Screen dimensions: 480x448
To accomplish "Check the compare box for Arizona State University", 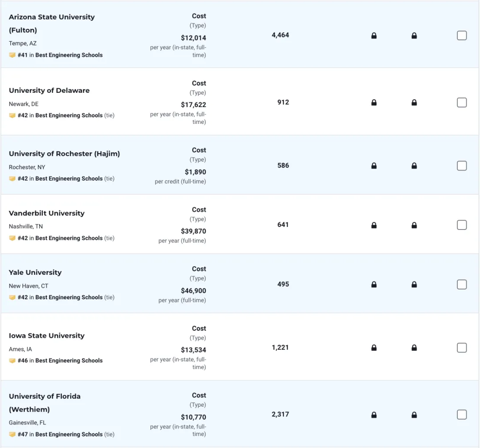I will pos(462,36).
